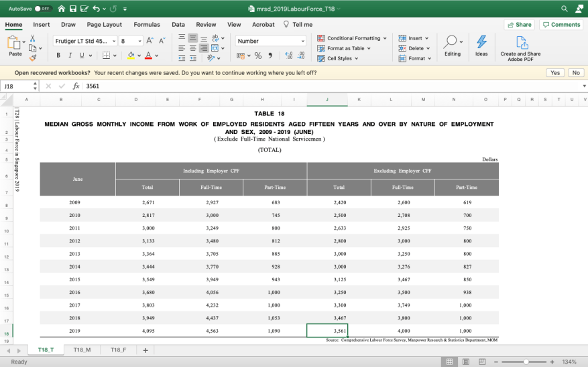Switch to the T18_M sheet tab

(x=82, y=350)
